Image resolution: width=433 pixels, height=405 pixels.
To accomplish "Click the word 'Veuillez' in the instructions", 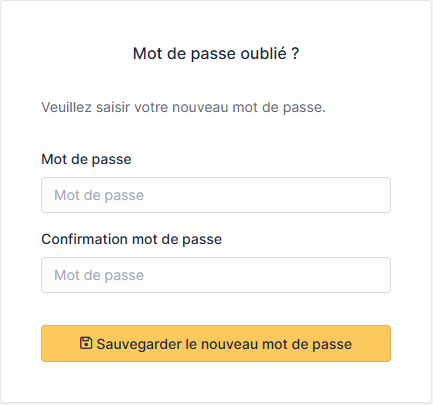I will [66, 107].
